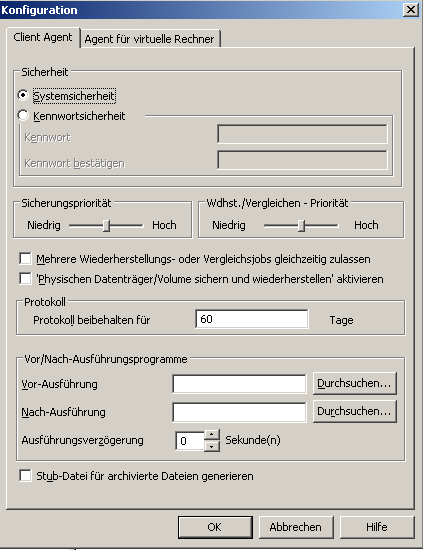Cancel the dialog with Abbrechen

pos(296,527)
